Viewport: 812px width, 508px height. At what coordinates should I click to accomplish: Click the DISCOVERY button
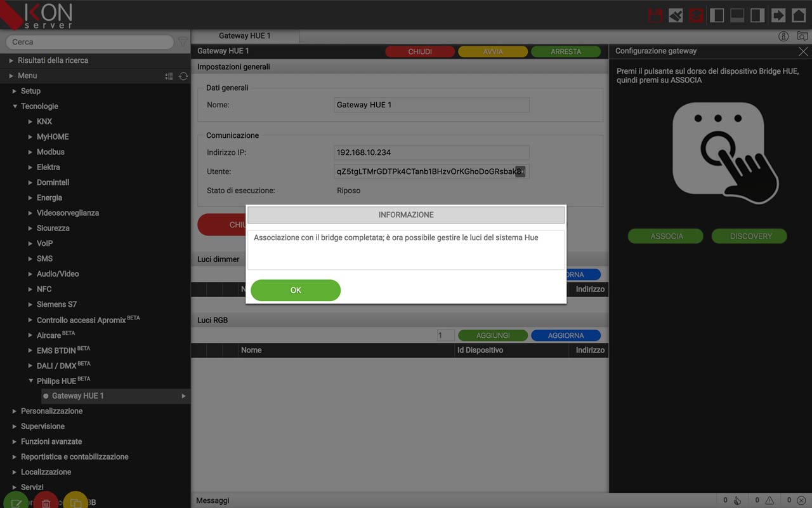point(750,236)
